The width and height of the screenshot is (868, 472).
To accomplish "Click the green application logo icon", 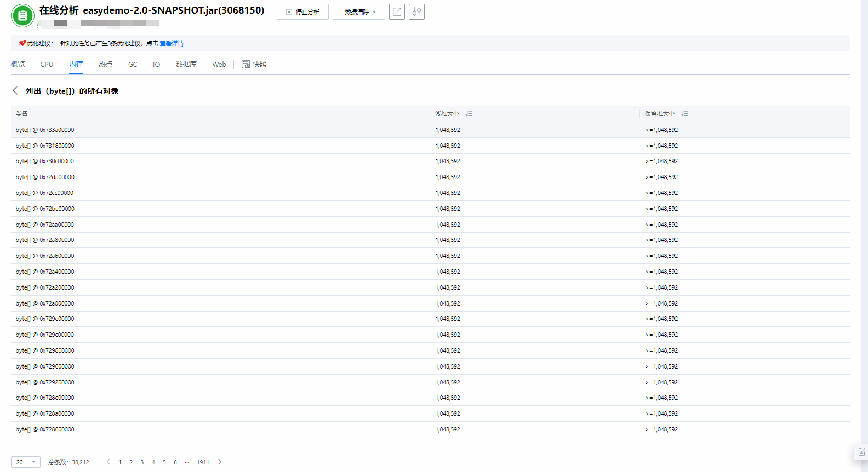I will click(22, 15).
